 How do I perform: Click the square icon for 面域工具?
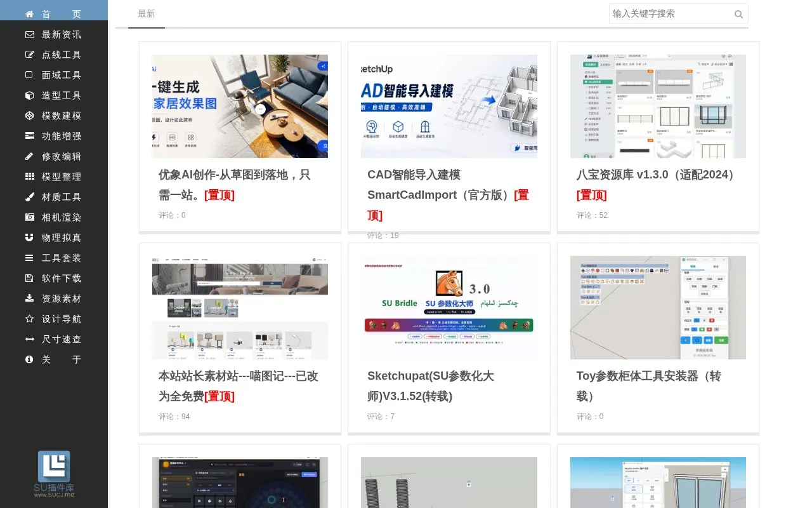click(x=29, y=75)
